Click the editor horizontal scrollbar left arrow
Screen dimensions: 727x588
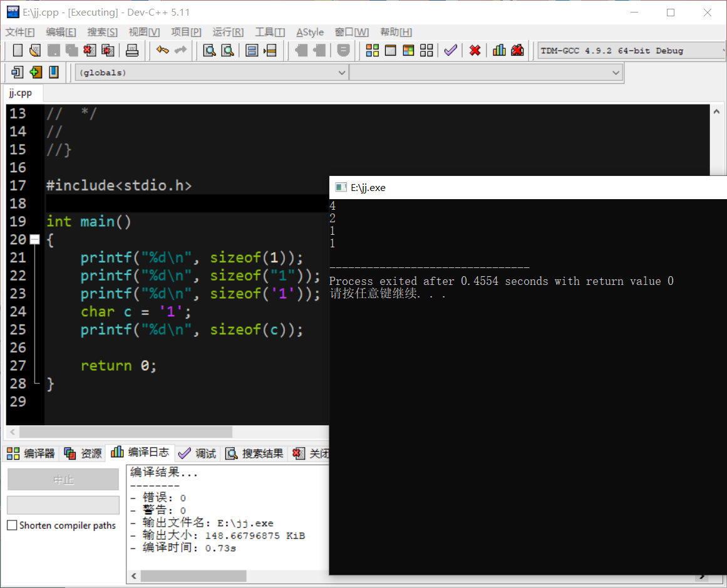13,431
